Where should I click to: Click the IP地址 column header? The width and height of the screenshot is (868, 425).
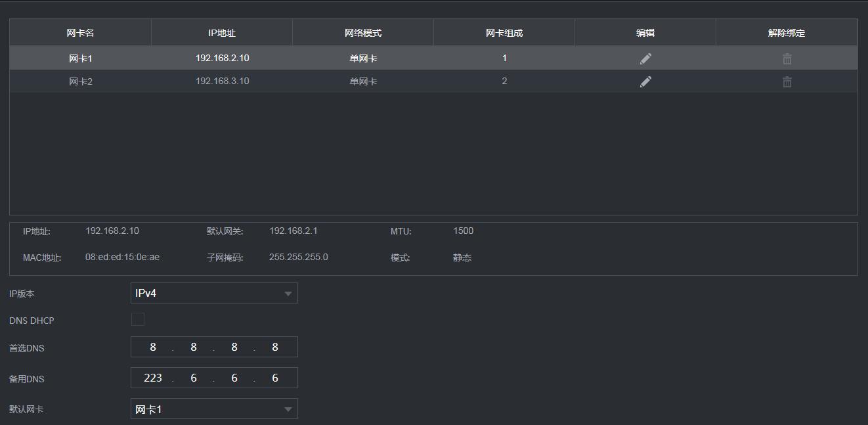(x=221, y=32)
